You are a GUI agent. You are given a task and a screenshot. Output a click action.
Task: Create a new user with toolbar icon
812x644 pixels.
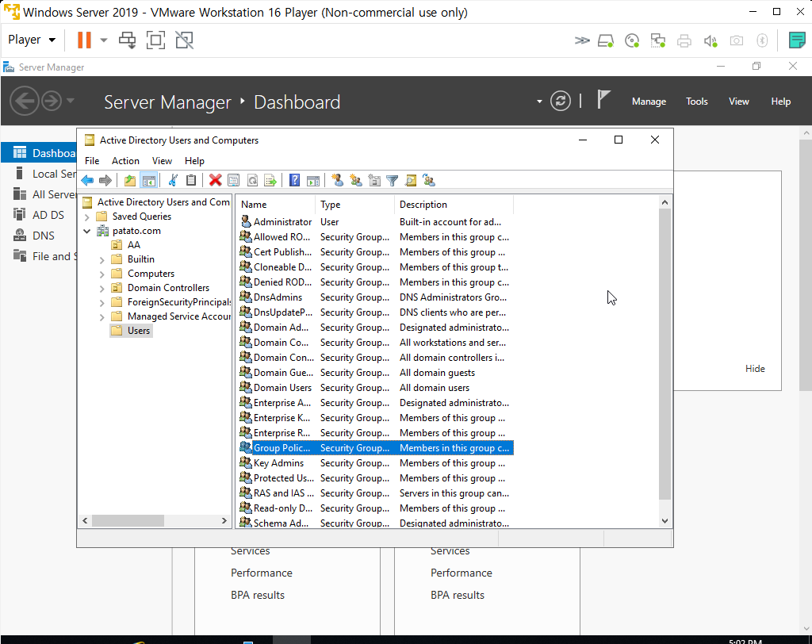point(338,180)
